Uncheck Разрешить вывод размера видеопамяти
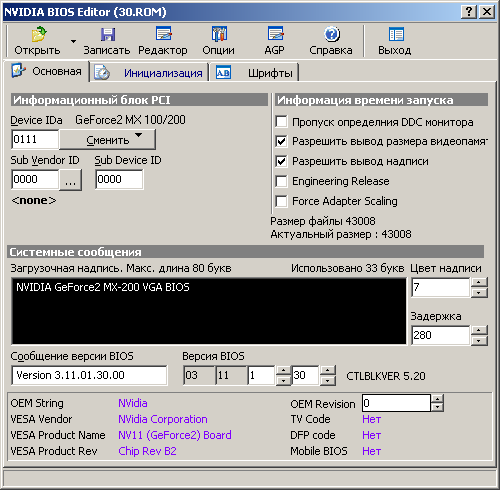 click(x=281, y=141)
